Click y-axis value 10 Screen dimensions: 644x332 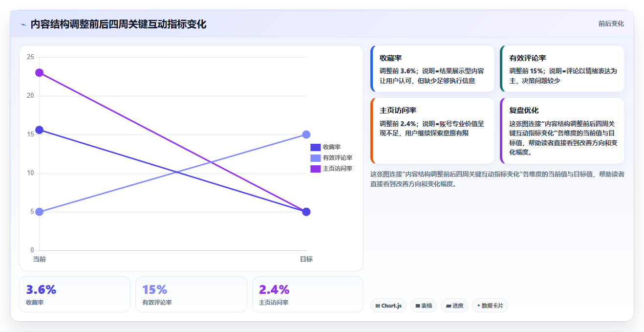(x=30, y=173)
